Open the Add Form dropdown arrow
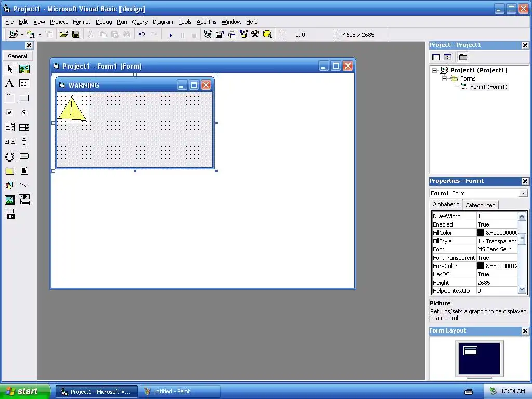 [39, 35]
